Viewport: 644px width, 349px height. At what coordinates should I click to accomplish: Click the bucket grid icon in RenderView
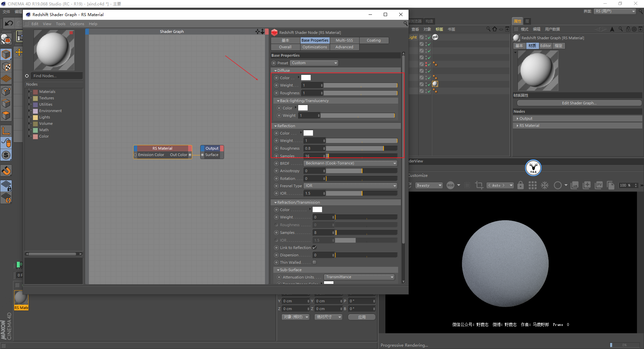coord(532,185)
